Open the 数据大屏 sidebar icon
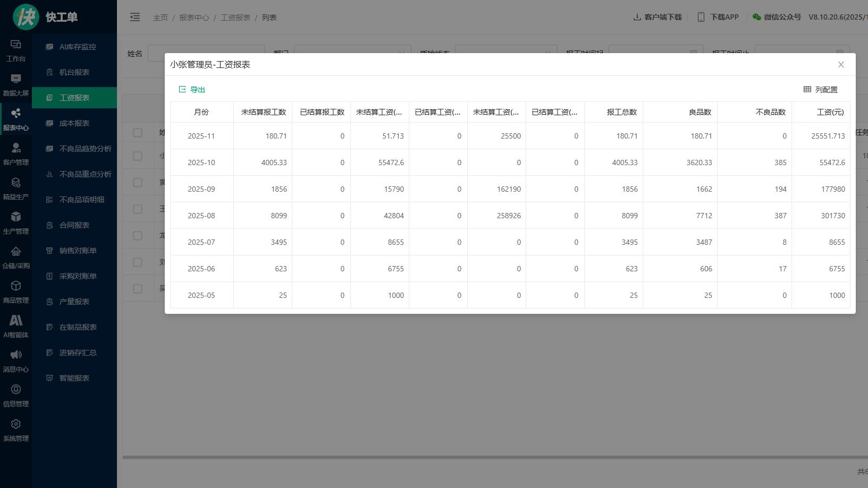The height and width of the screenshot is (488, 868). point(16,79)
